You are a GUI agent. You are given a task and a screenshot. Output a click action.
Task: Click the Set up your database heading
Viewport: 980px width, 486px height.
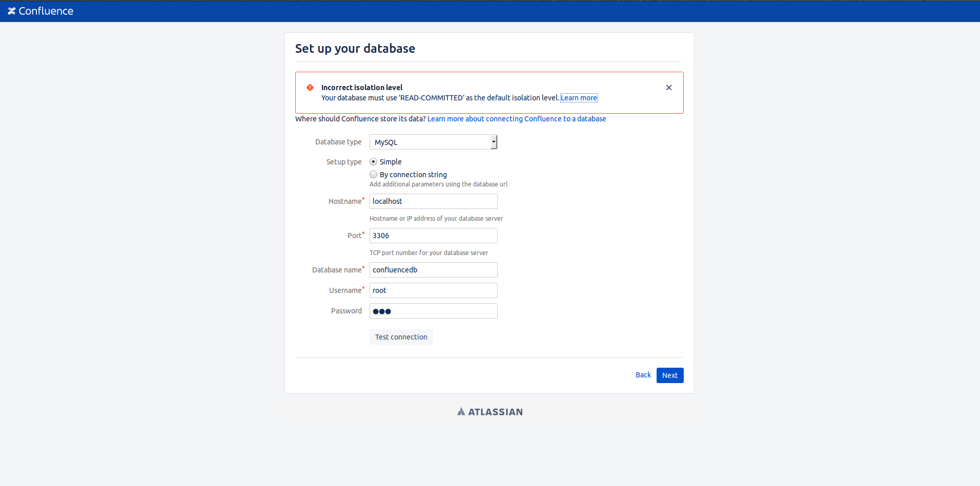(x=355, y=49)
